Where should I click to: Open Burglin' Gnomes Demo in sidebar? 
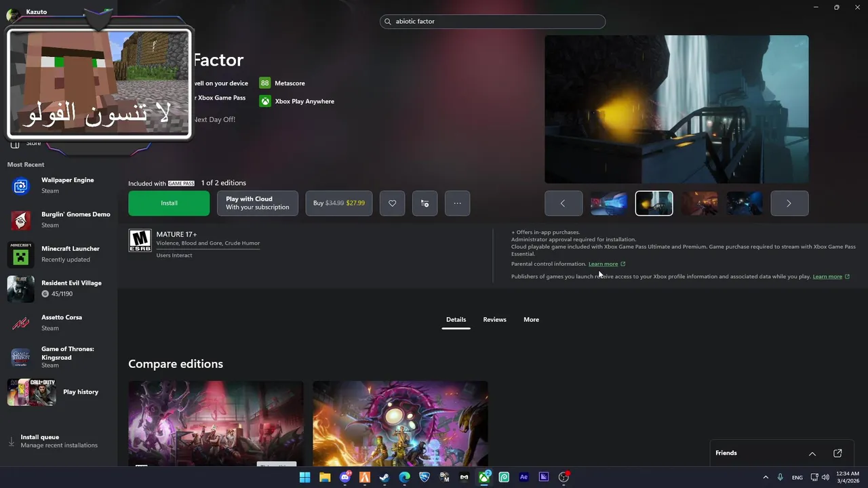(59, 220)
